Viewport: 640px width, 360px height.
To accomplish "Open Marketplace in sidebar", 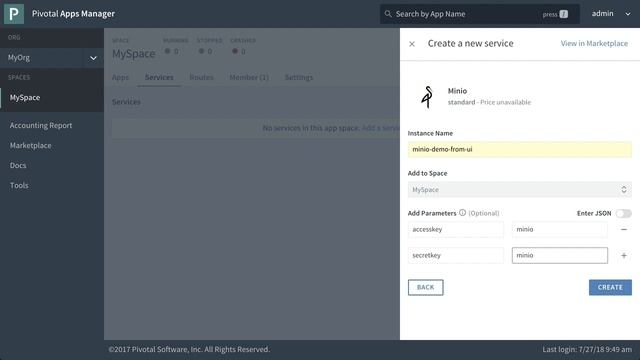I will [x=31, y=145].
